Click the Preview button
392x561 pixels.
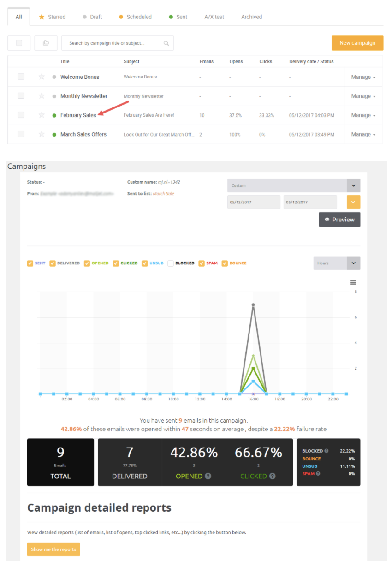point(340,220)
